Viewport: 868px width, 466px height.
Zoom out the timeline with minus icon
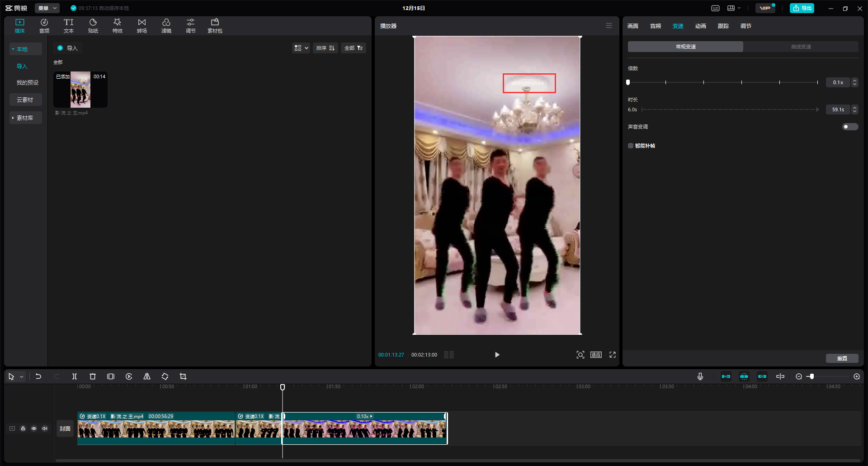[799, 376]
